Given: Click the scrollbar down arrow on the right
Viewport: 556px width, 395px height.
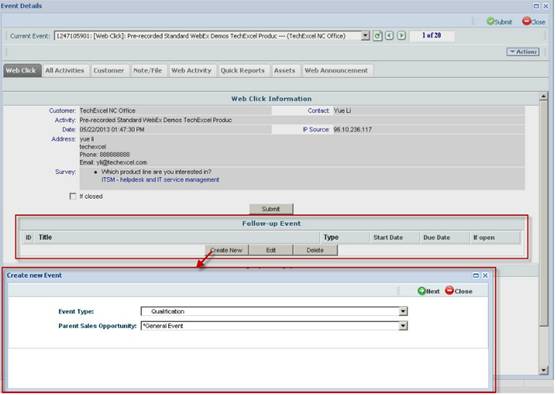Looking at the screenshot, I should click(543, 370).
